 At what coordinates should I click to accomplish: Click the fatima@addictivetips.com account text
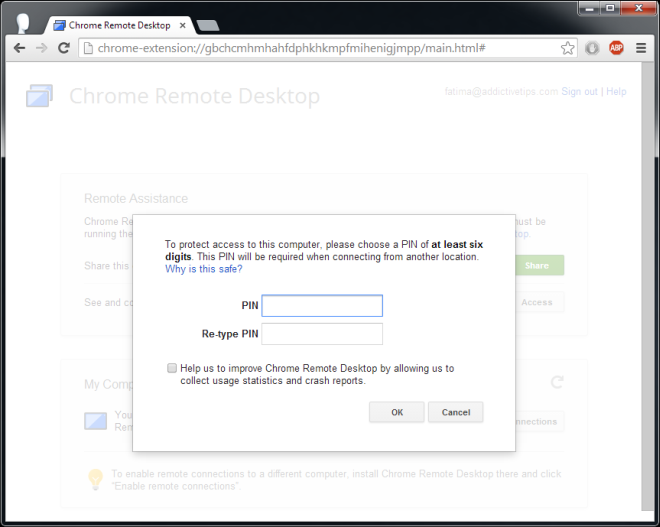tap(501, 92)
